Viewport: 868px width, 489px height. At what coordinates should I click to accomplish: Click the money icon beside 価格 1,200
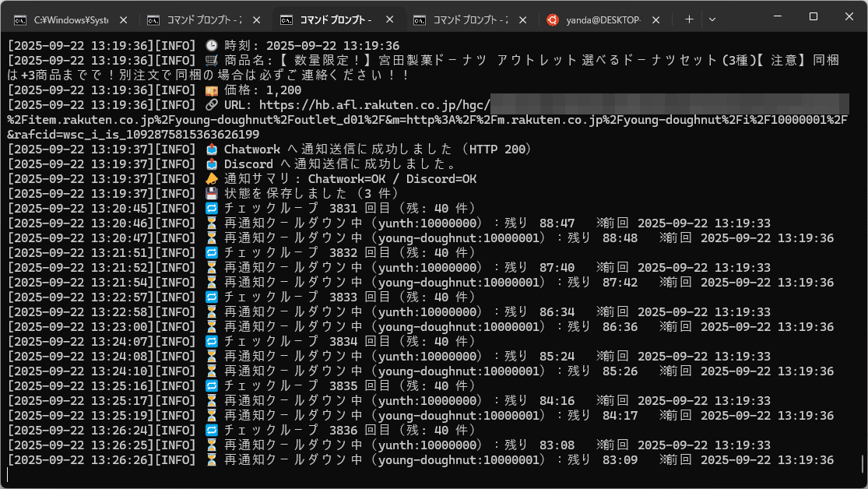(x=211, y=90)
